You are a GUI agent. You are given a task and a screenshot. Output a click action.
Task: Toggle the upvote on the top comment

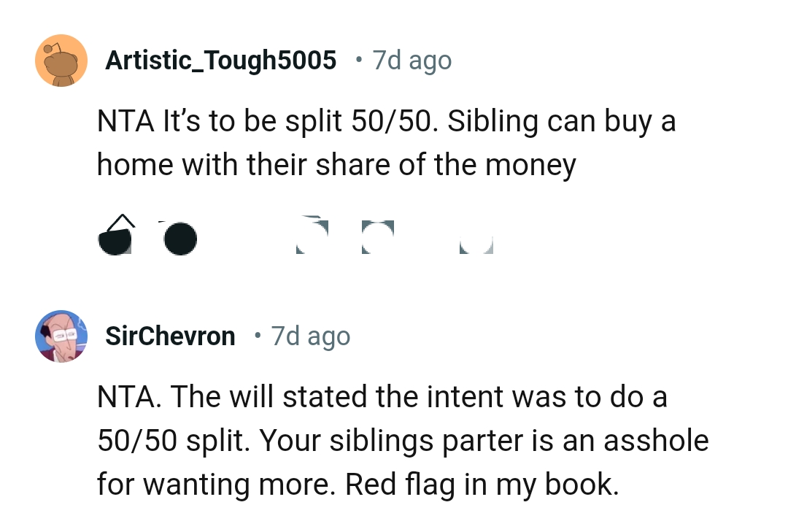point(117,234)
